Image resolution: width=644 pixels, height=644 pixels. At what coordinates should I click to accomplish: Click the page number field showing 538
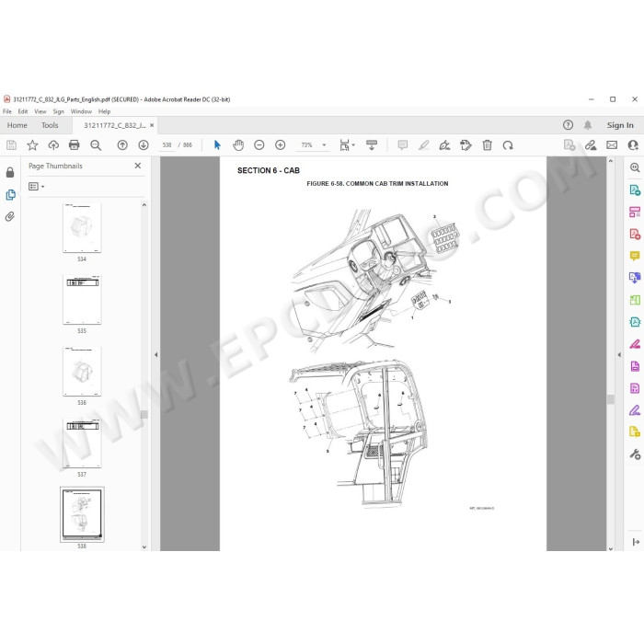click(x=167, y=145)
